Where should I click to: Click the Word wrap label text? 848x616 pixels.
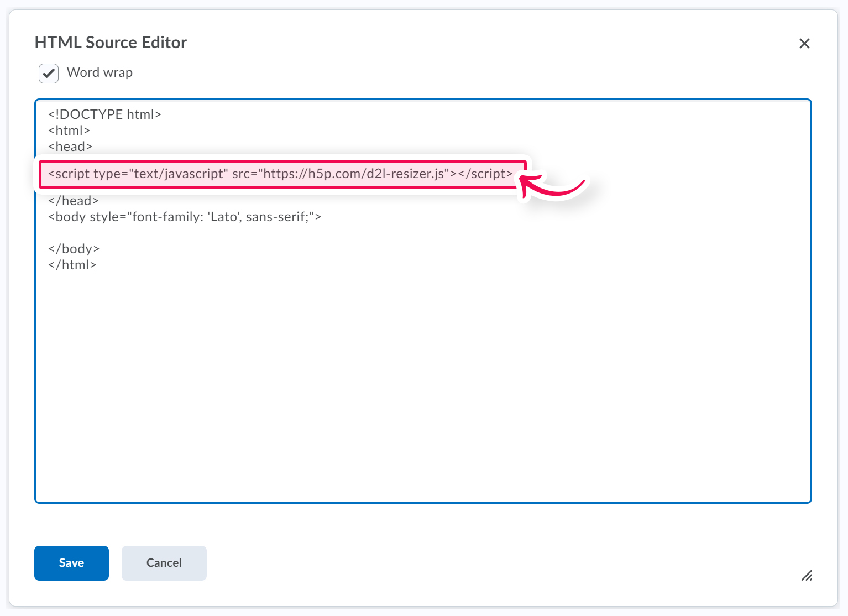click(x=100, y=72)
